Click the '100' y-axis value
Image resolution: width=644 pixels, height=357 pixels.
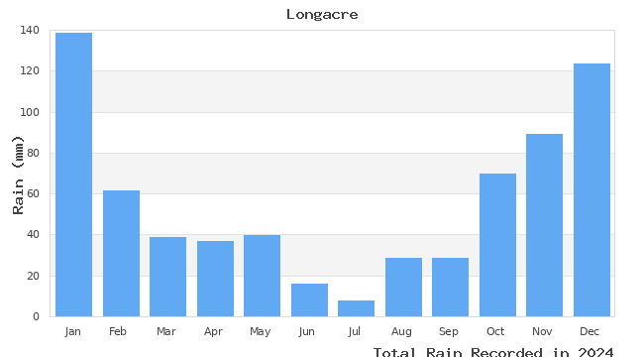(30, 112)
